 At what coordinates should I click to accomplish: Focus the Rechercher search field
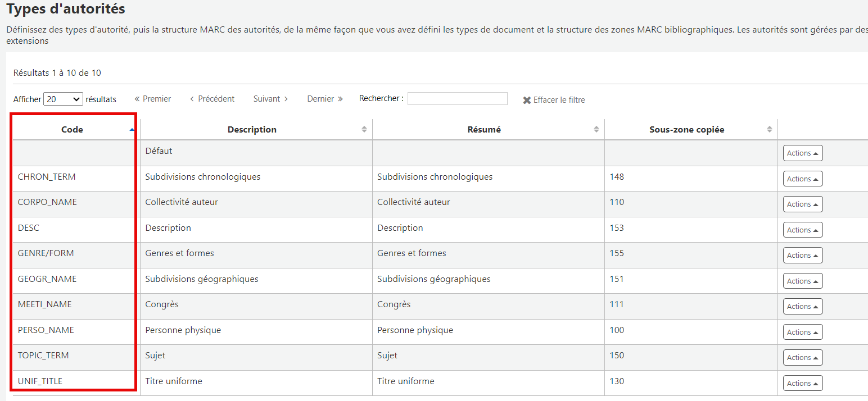[x=458, y=99]
